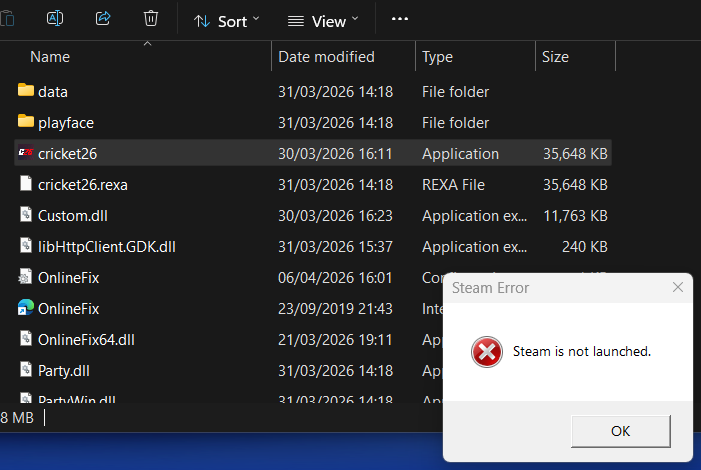
Task: Sort by Type column header
Action: pos(437,57)
